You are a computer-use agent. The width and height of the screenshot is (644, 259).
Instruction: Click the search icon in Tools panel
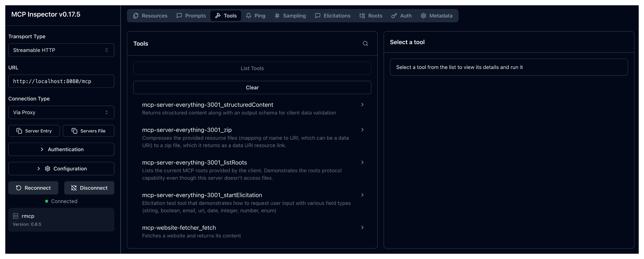click(x=365, y=44)
